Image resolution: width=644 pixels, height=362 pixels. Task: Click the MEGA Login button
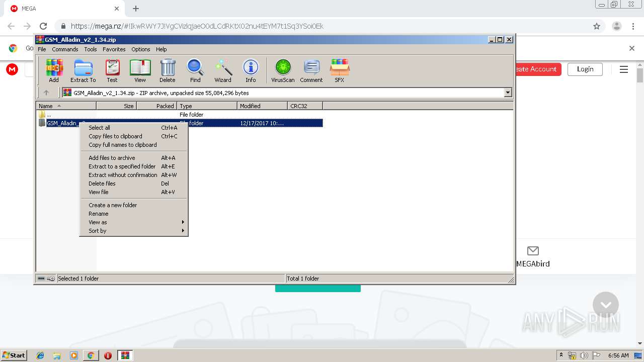click(585, 69)
